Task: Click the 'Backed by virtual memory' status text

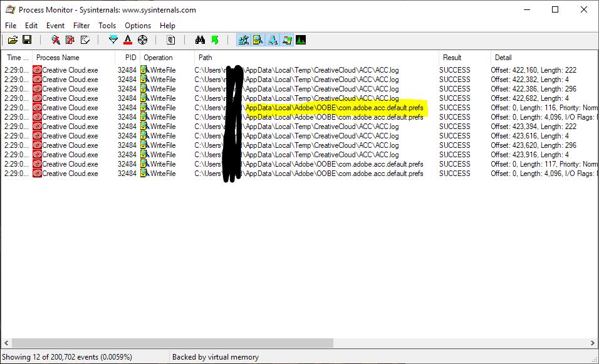Action: [216, 357]
